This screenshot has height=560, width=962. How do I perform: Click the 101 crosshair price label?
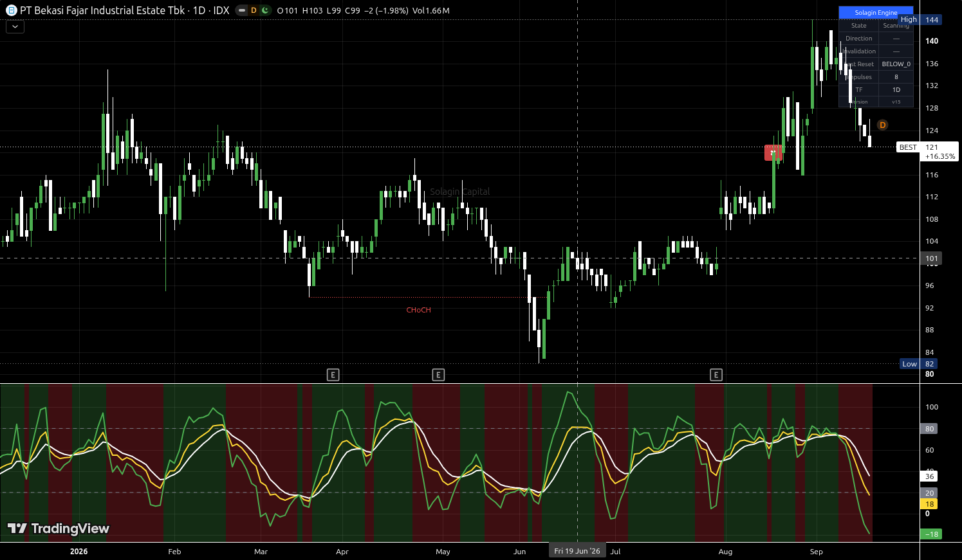[932, 258]
